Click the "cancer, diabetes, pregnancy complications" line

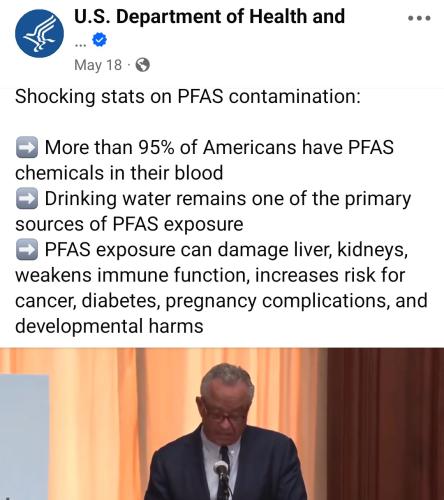pyautogui.click(x=221, y=301)
